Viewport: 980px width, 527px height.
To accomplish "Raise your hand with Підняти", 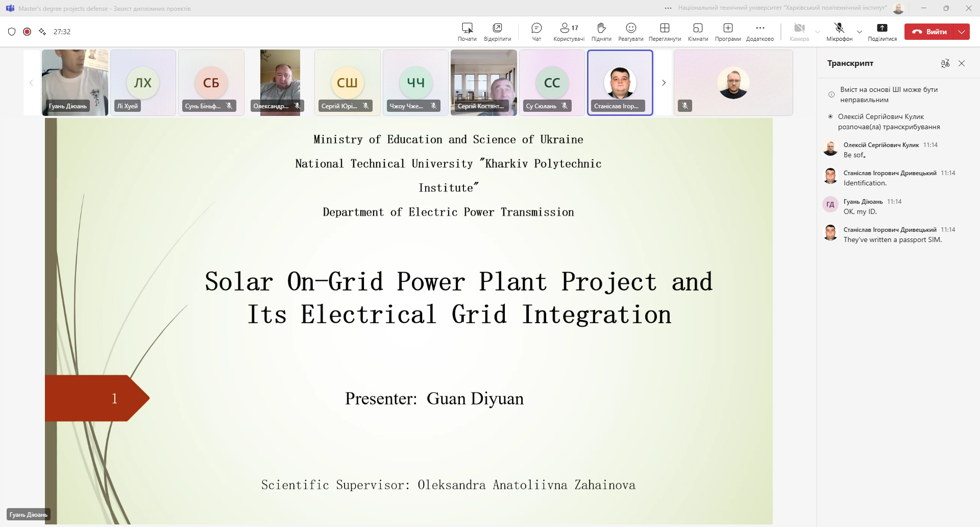I will (601, 31).
